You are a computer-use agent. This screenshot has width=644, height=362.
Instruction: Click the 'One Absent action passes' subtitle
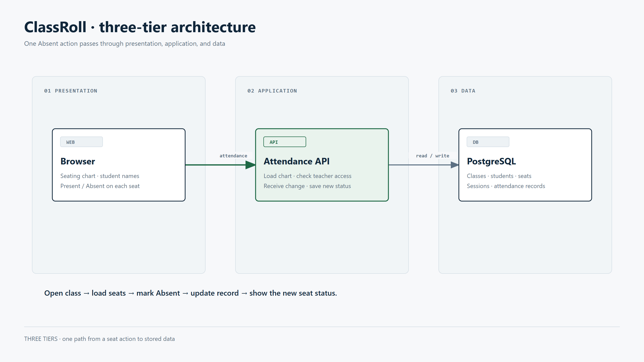point(125,43)
